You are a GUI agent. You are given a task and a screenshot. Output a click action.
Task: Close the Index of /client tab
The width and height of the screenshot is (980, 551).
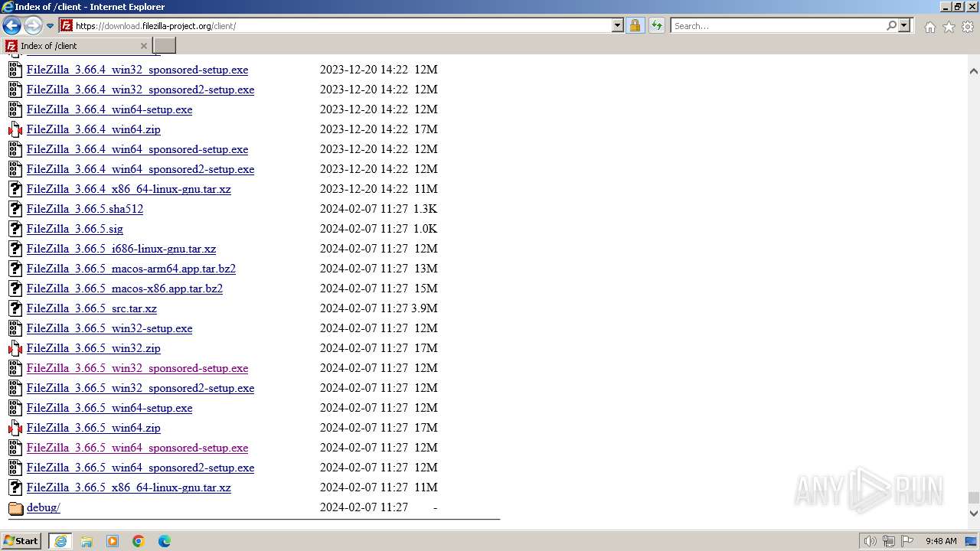point(143,46)
